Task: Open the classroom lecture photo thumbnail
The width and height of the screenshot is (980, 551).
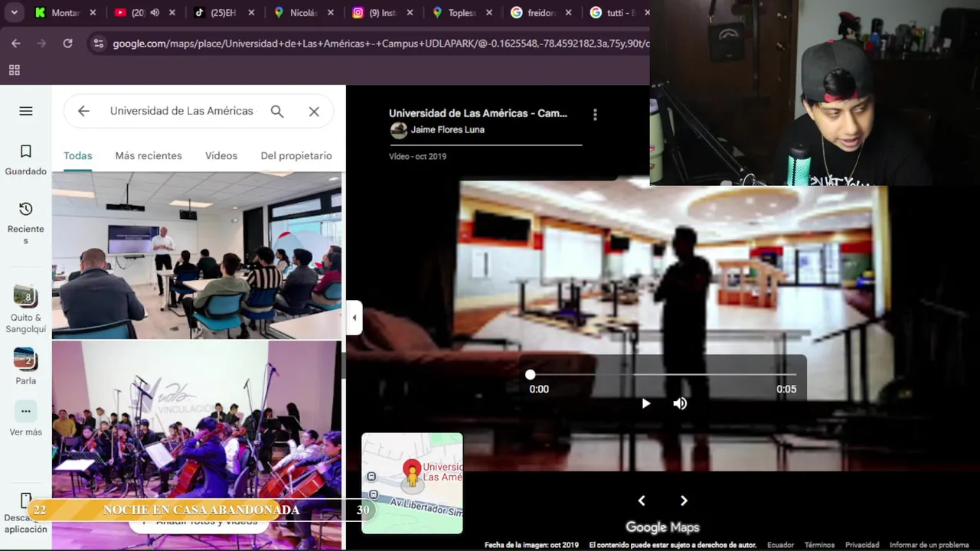Action: click(x=197, y=255)
